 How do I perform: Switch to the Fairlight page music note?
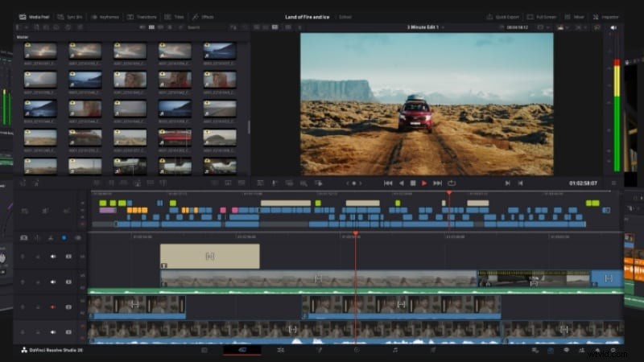coord(395,350)
